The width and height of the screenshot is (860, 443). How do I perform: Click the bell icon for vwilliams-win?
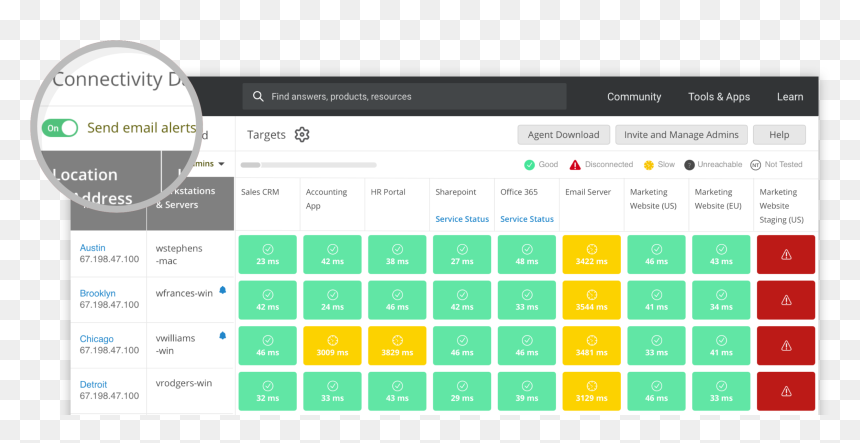click(223, 336)
